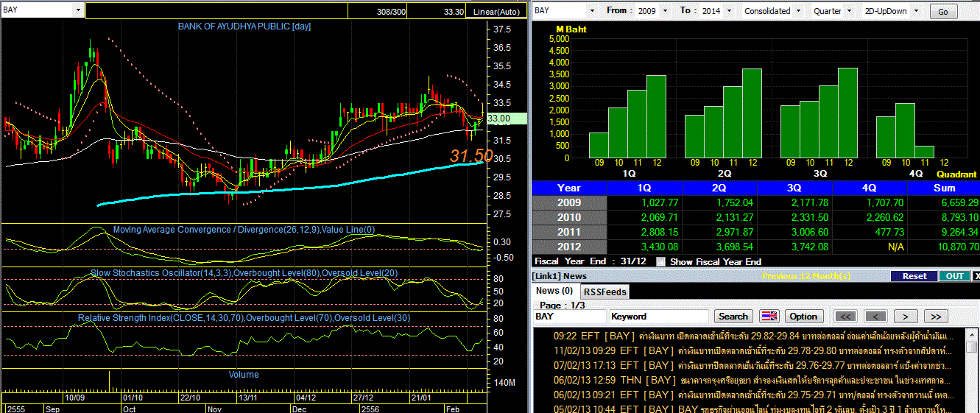Switch to the RSSFeeds tab
This screenshot has height=413, width=980.
click(x=604, y=292)
